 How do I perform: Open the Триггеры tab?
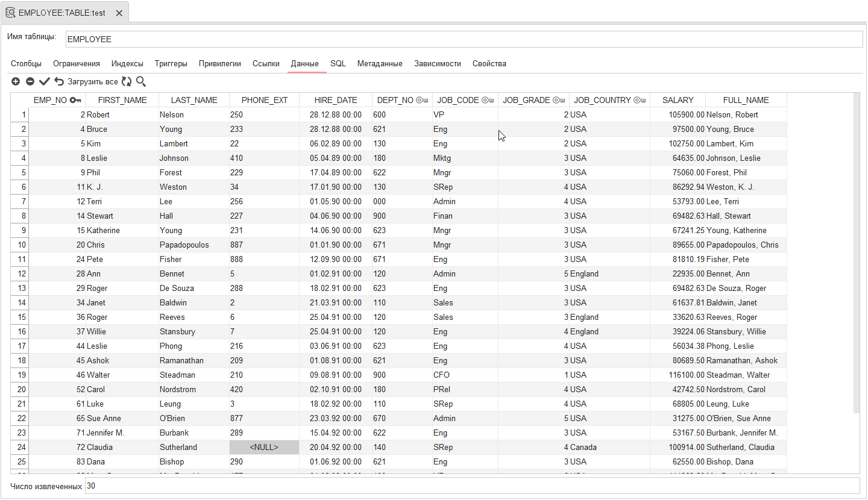(x=171, y=63)
